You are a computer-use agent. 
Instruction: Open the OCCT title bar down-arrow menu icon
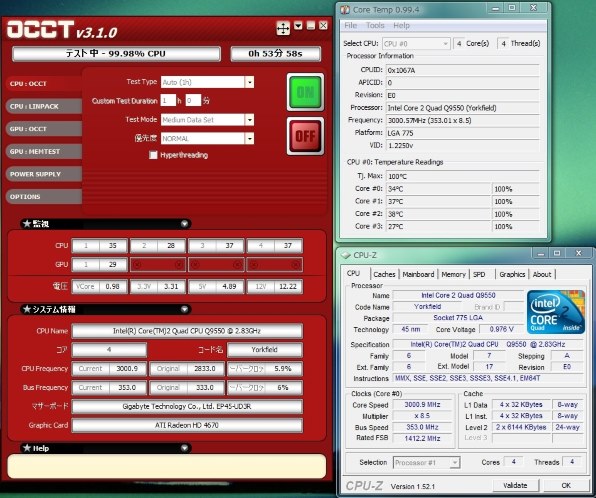tap(298, 26)
